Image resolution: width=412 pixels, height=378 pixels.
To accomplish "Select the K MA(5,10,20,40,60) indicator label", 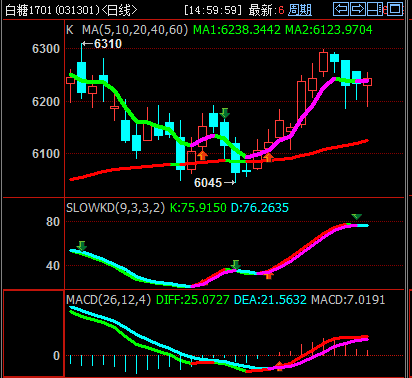I will pos(127,30).
